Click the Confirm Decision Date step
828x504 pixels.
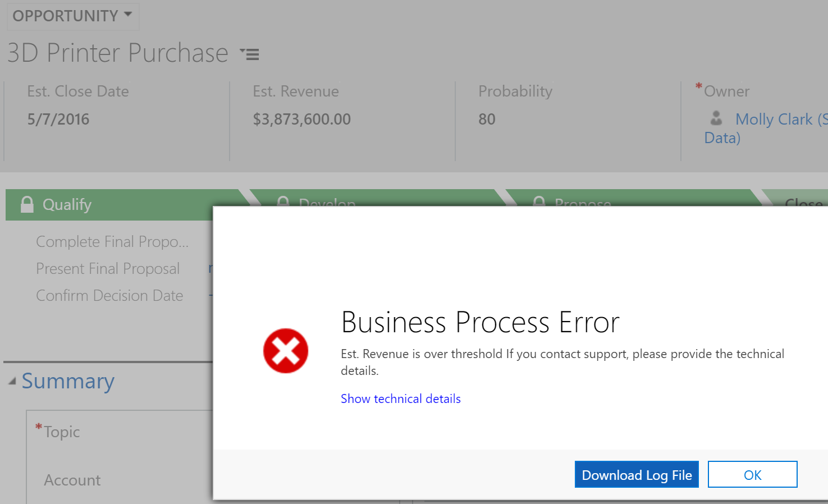pos(109,296)
